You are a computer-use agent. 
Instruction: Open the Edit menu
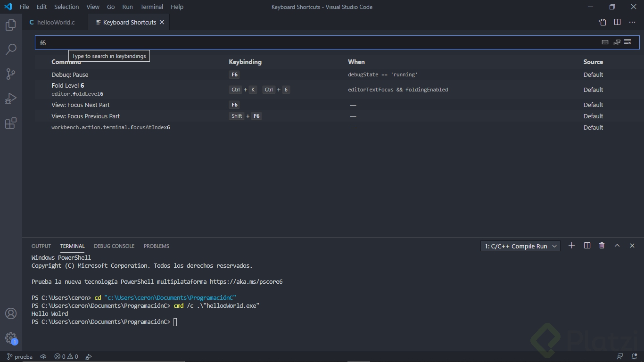pyautogui.click(x=41, y=7)
